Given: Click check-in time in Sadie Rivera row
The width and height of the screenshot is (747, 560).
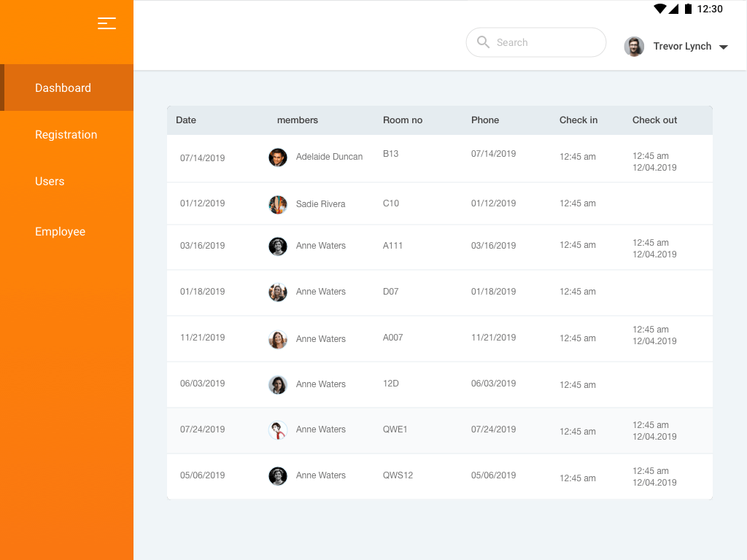Looking at the screenshot, I should coord(578,203).
